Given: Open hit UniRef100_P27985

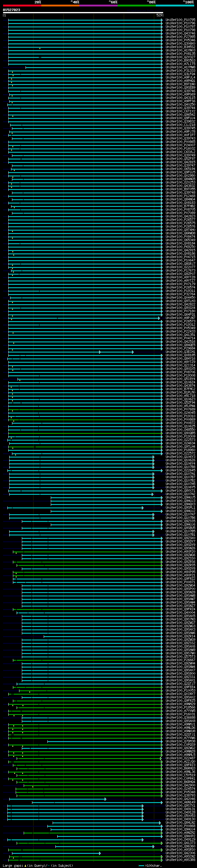Looking at the screenshot, I should click(180, 37).
